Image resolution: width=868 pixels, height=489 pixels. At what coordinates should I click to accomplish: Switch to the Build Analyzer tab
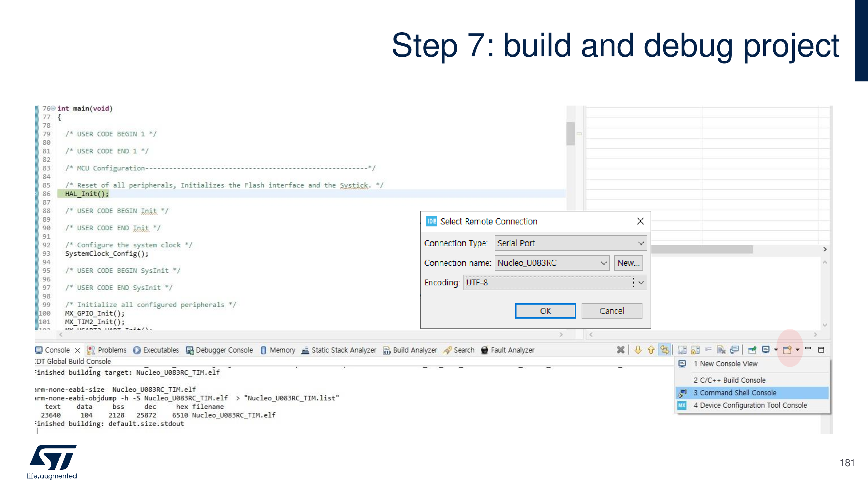pyautogui.click(x=410, y=350)
